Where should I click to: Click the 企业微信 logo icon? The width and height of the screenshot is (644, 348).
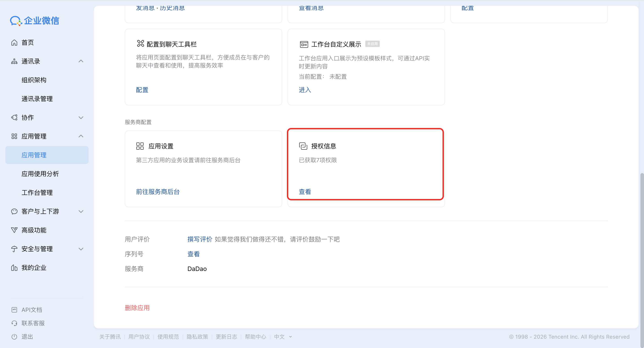(x=16, y=21)
